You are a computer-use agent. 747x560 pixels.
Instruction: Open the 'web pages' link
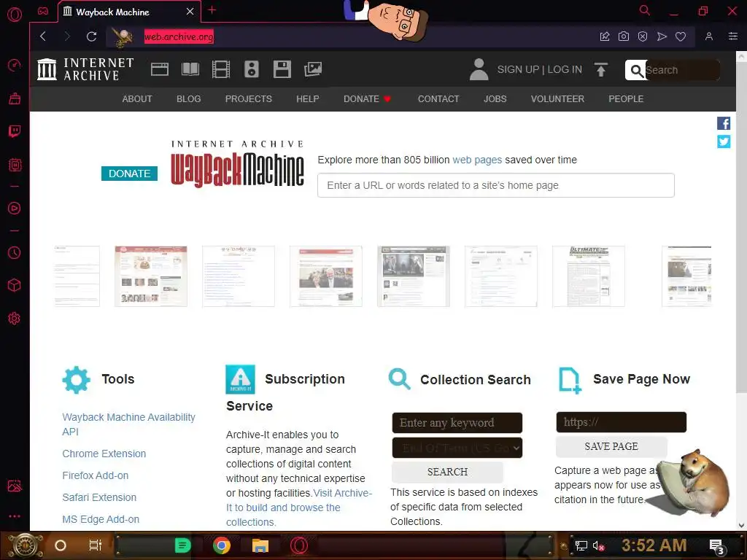(x=477, y=160)
